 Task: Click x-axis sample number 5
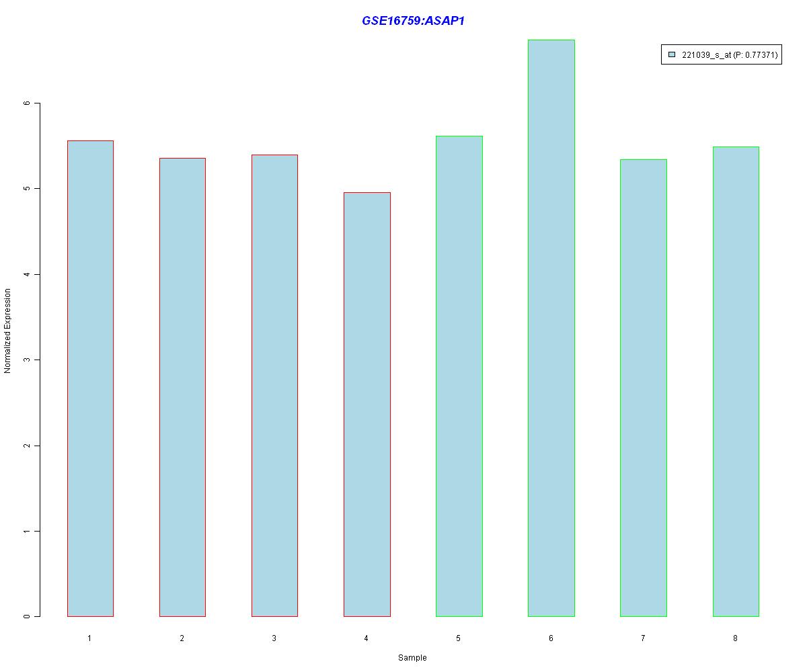coord(459,638)
